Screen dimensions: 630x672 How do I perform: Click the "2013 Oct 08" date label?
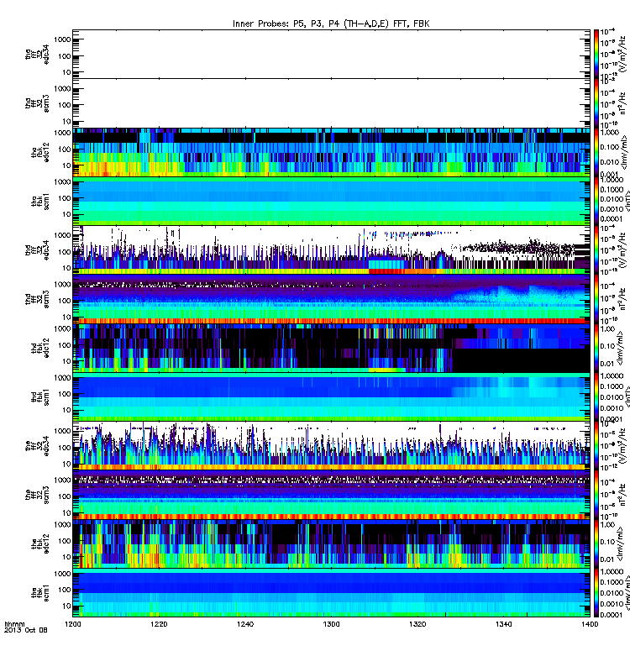(x=26, y=630)
